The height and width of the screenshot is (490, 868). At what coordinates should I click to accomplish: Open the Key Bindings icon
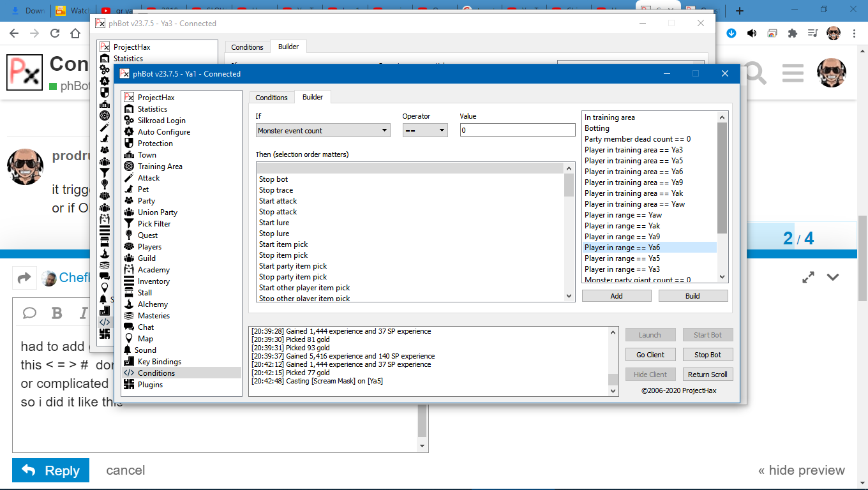pos(129,362)
